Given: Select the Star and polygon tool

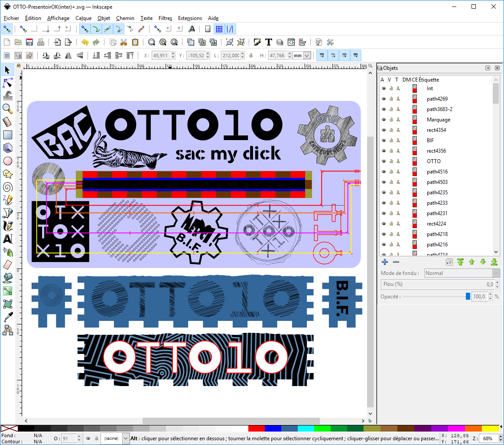Looking at the screenshot, I should (x=7, y=174).
